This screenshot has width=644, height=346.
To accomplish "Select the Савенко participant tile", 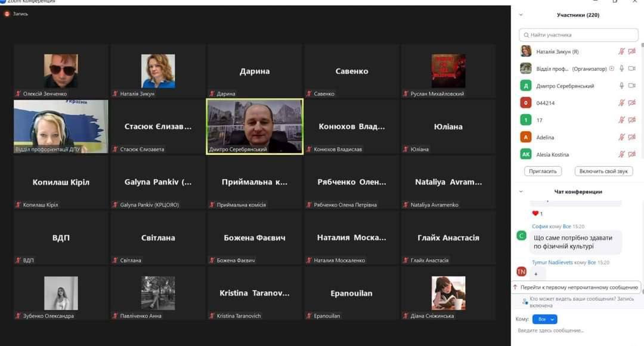I will [352, 71].
